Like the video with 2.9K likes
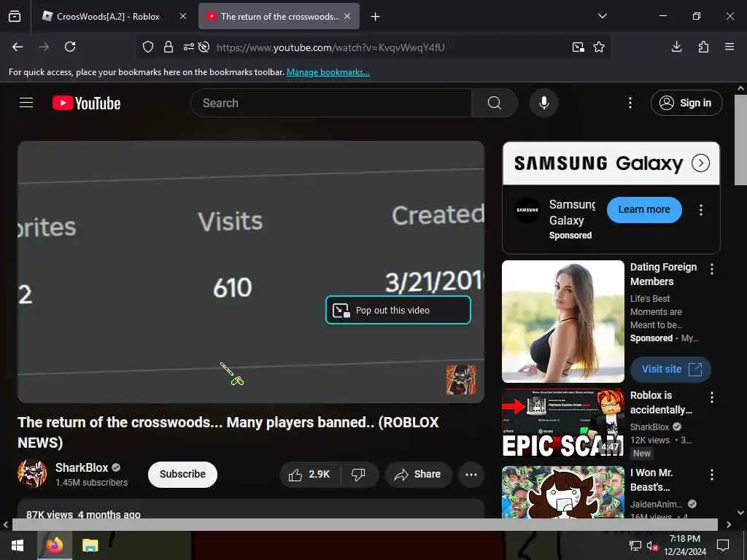Viewport: 747px width, 560px height. 309,474
